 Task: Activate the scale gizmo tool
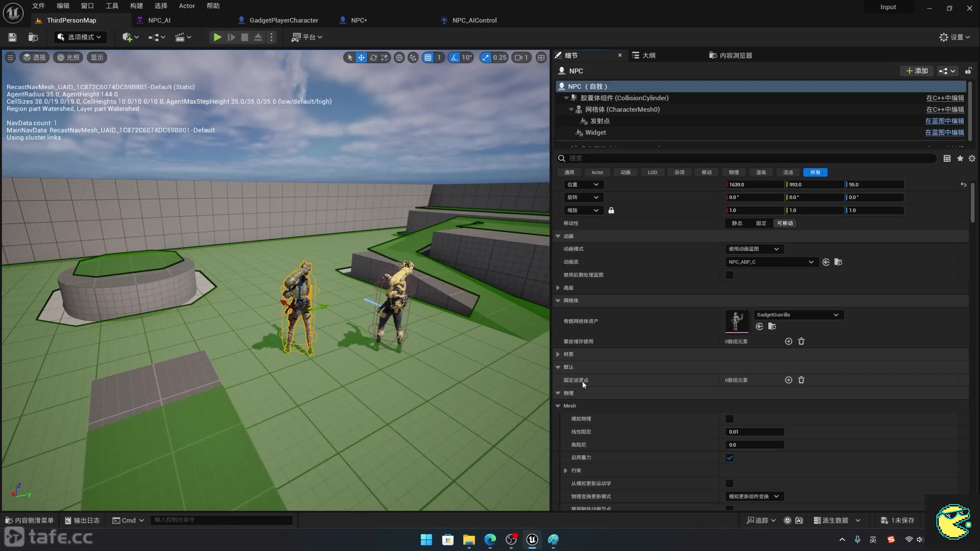point(384,57)
